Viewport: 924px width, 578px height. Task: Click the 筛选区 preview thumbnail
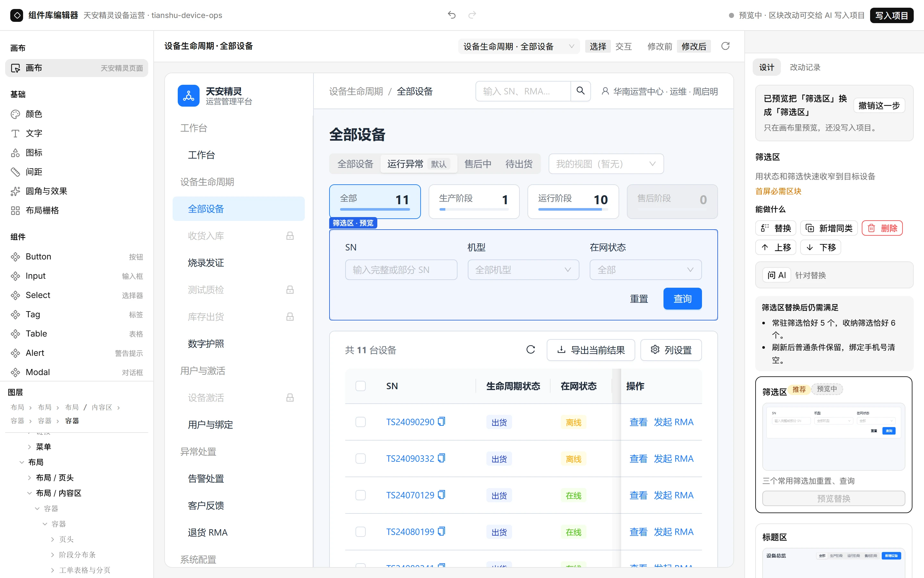[834, 436]
